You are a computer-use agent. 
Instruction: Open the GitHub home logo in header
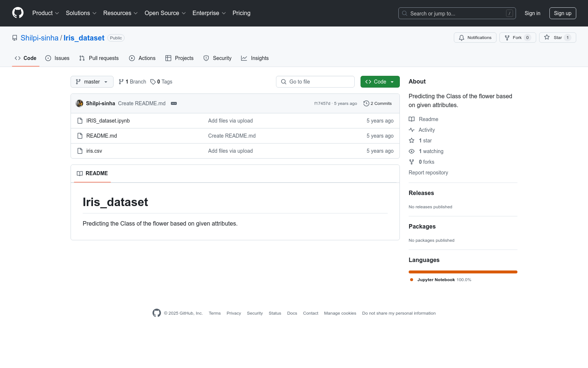(18, 13)
